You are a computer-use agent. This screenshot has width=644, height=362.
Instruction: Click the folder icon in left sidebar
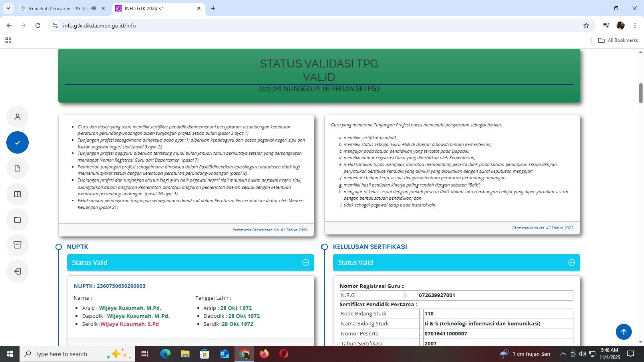17,220
